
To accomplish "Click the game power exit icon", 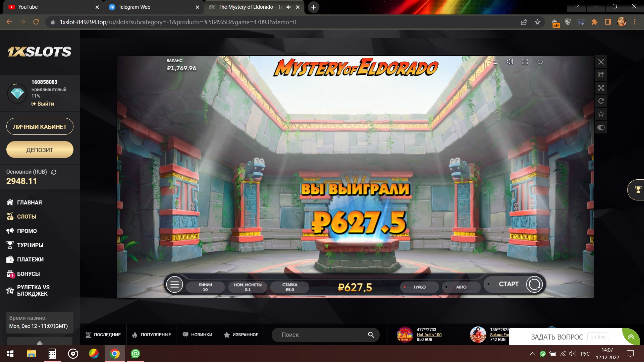I will [540, 62].
